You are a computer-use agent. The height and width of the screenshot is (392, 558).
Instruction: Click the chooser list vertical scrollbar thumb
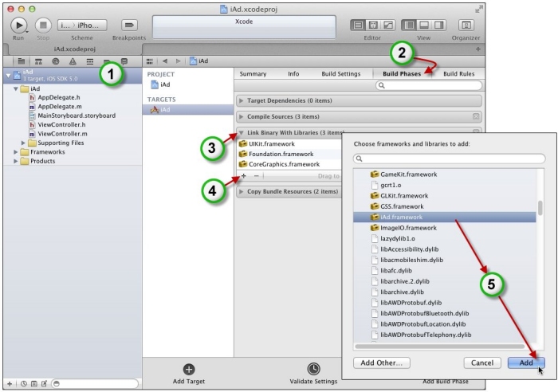(540, 208)
